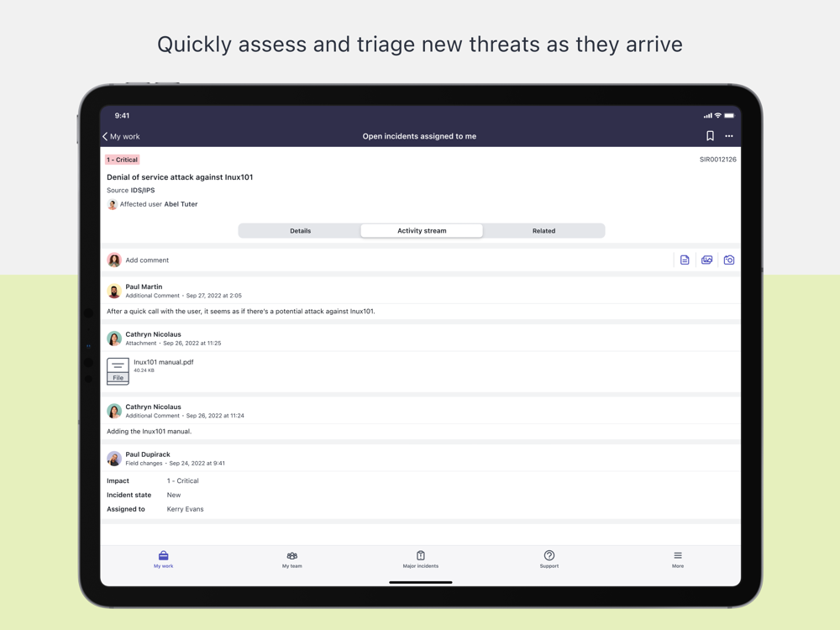Go back to My work
Screen dimensions: 840x630
pos(121,137)
